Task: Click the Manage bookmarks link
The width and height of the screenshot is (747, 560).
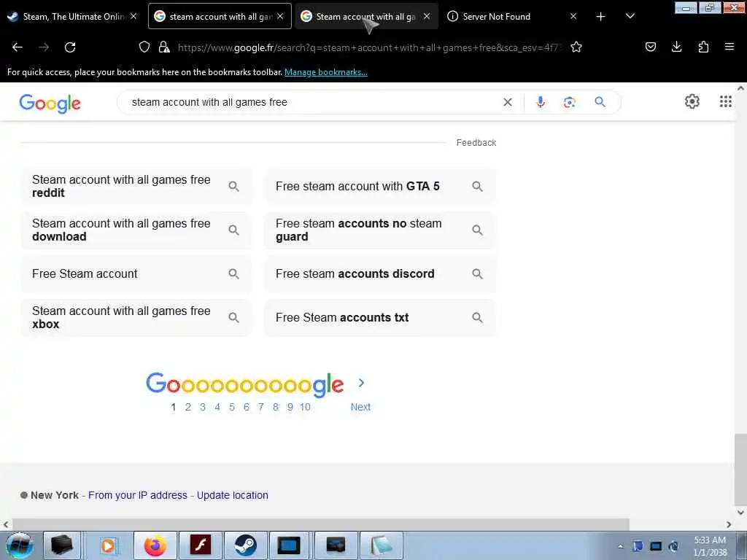Action: pos(326,72)
